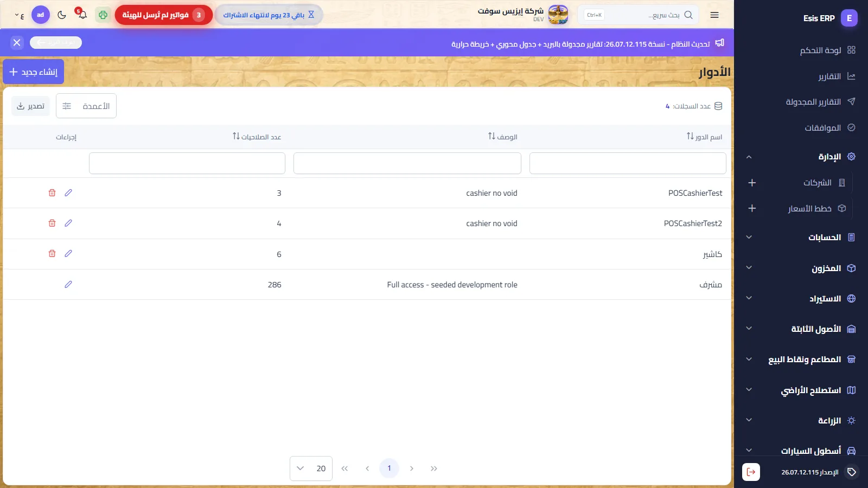Click the green printer icon

tap(103, 15)
